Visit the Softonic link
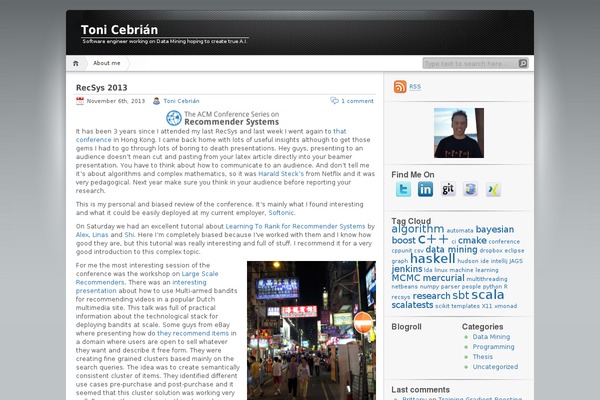 pyautogui.click(x=281, y=213)
